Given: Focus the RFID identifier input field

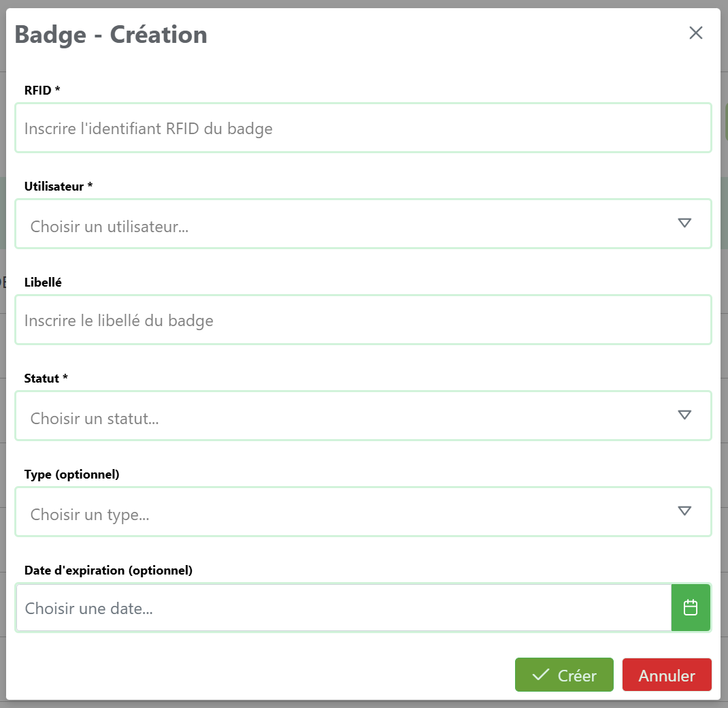Looking at the screenshot, I should pyautogui.click(x=363, y=128).
